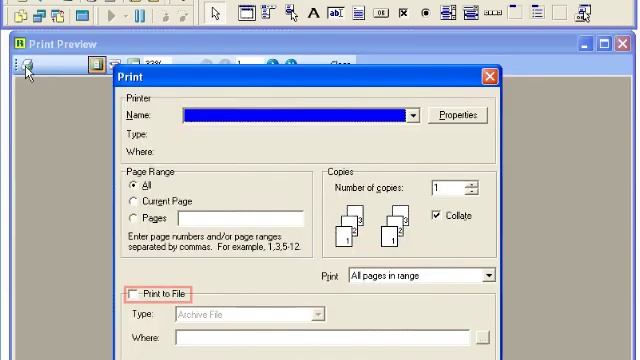Click the Run play triangle toolbar button
Viewport: 640px width, 360px height.
[x=111, y=16]
